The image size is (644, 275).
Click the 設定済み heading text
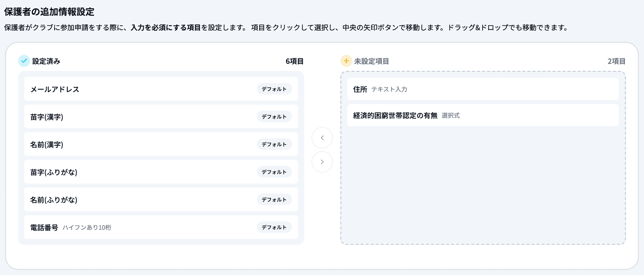46,61
